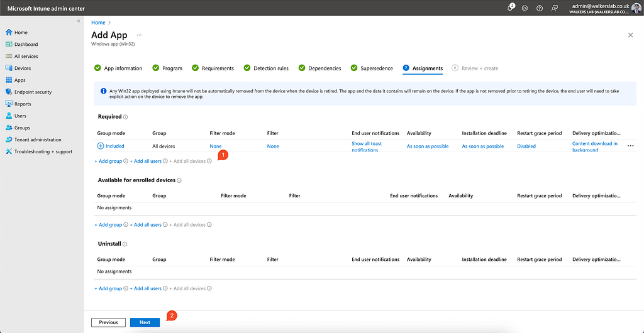Switch to the App information tab

(x=123, y=68)
